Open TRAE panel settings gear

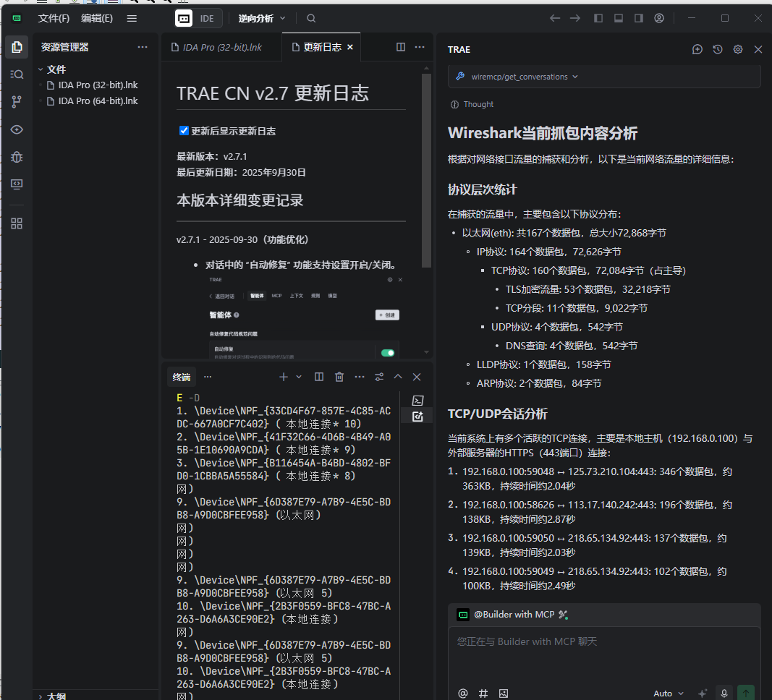point(737,49)
